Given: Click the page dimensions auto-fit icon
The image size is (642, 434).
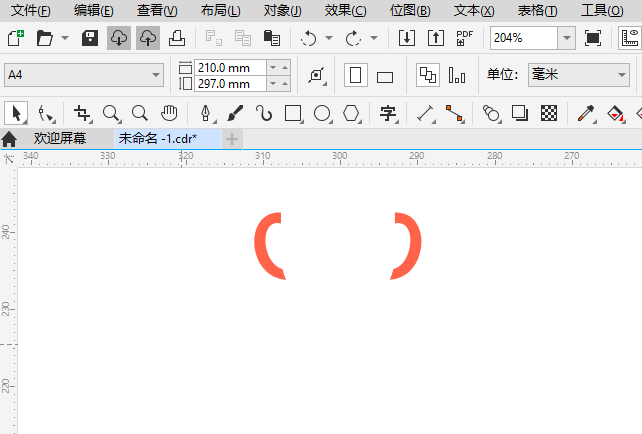Looking at the screenshot, I should point(317,76).
